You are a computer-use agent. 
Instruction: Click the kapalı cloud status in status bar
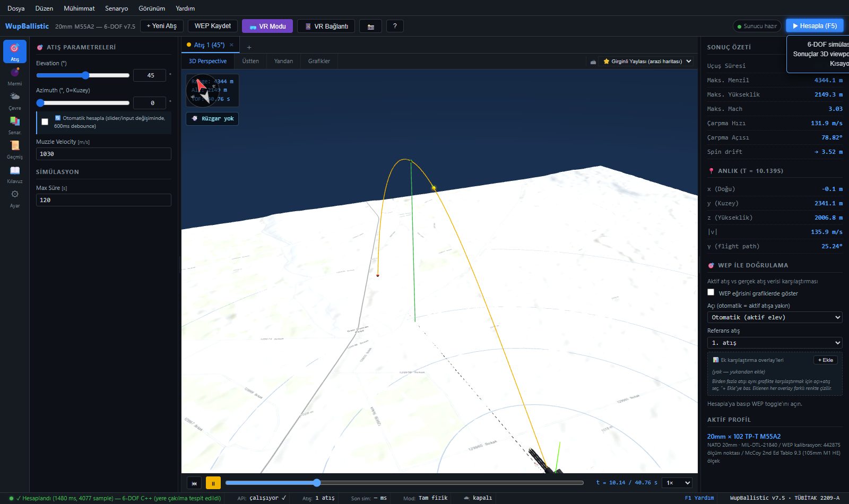tap(478, 498)
